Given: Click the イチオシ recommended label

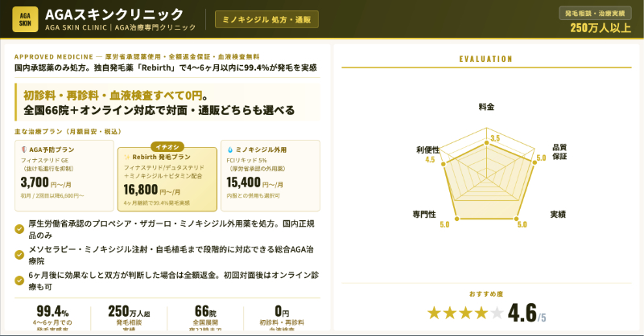Looking at the screenshot, I should click(167, 145).
